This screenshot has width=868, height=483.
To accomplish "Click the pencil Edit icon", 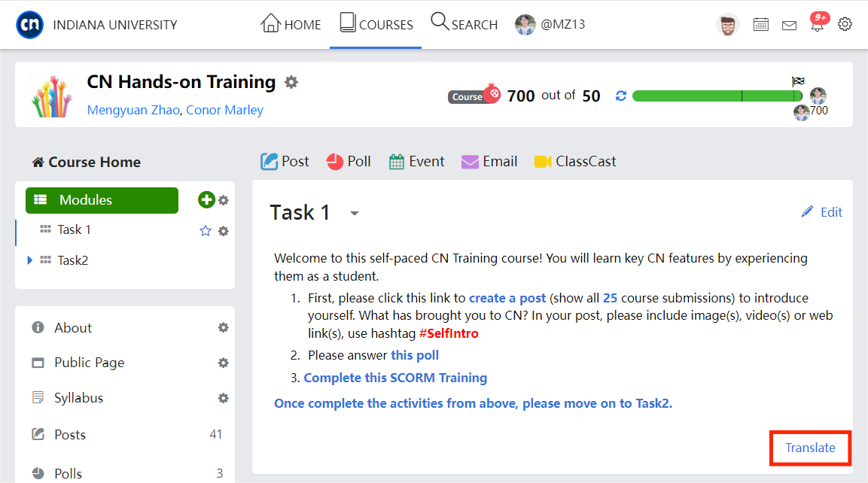I will 807,212.
